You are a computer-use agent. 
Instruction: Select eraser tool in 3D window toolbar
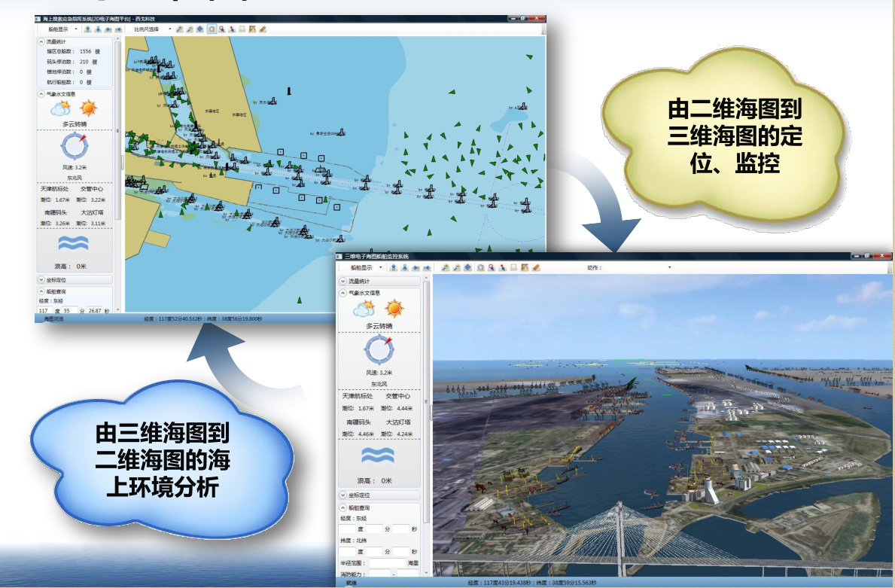536,267
